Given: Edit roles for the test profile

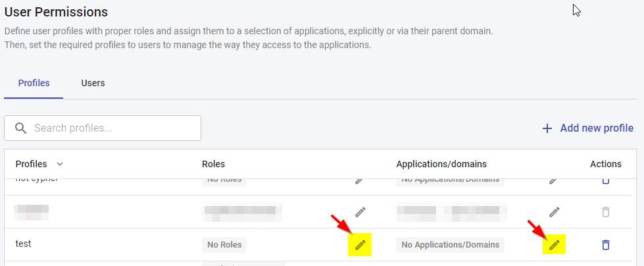Looking at the screenshot, I should click(360, 245).
